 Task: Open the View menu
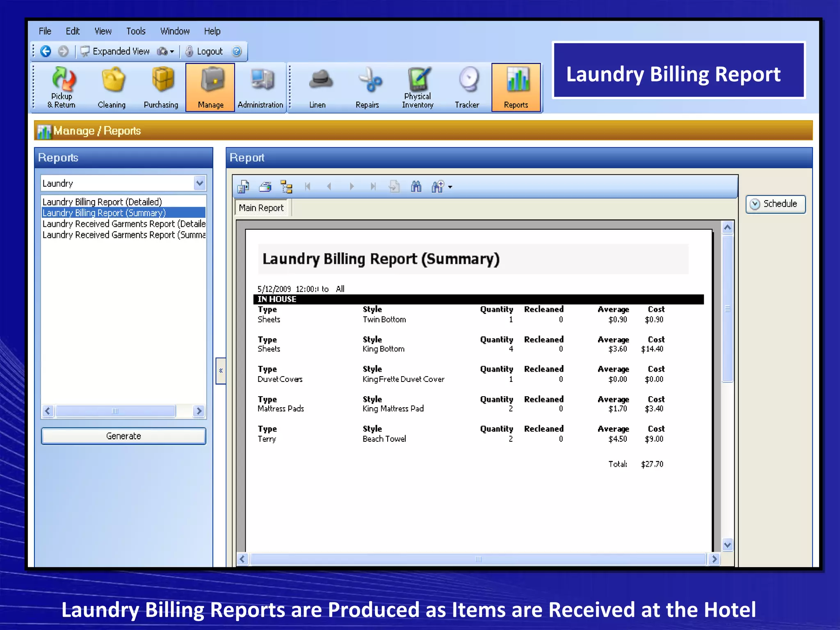[x=103, y=31]
